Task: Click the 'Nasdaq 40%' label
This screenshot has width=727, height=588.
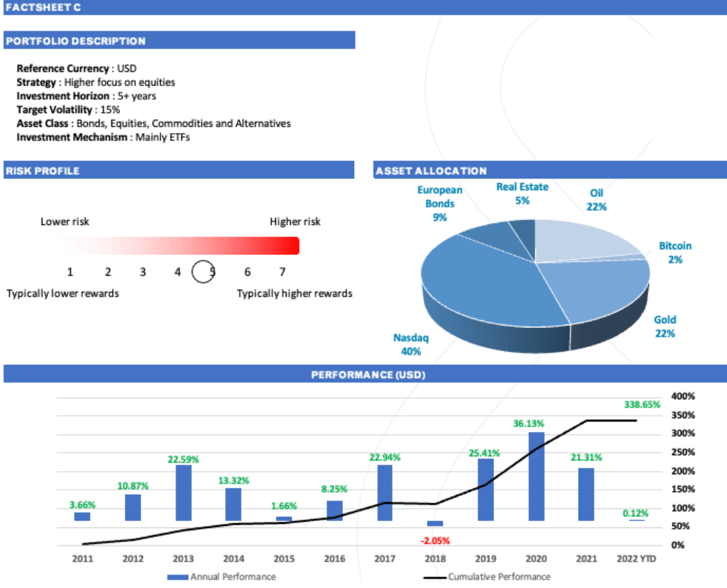Action: tap(411, 344)
